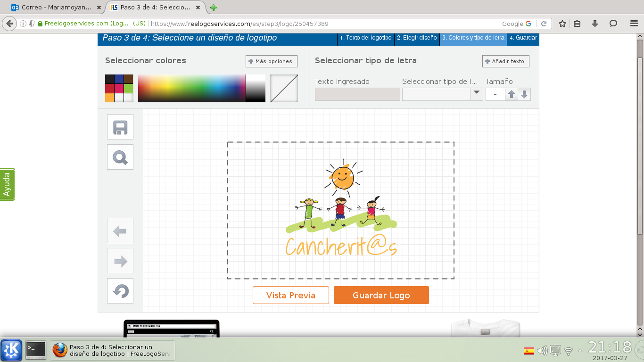Click Vista Previa button
The image size is (644, 362).
(291, 295)
